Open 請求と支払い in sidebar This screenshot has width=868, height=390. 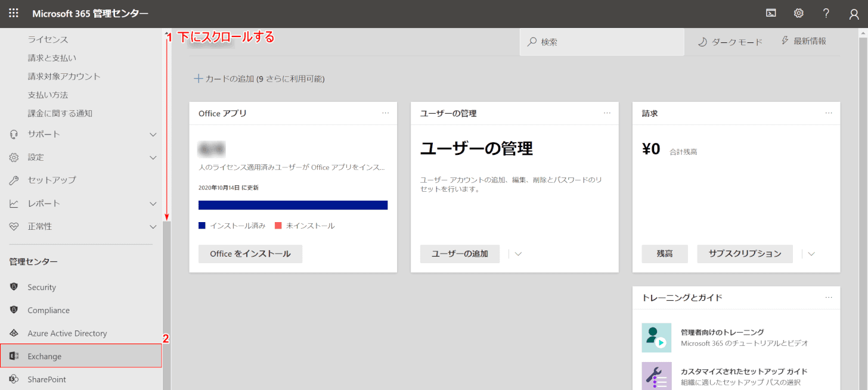coord(52,58)
